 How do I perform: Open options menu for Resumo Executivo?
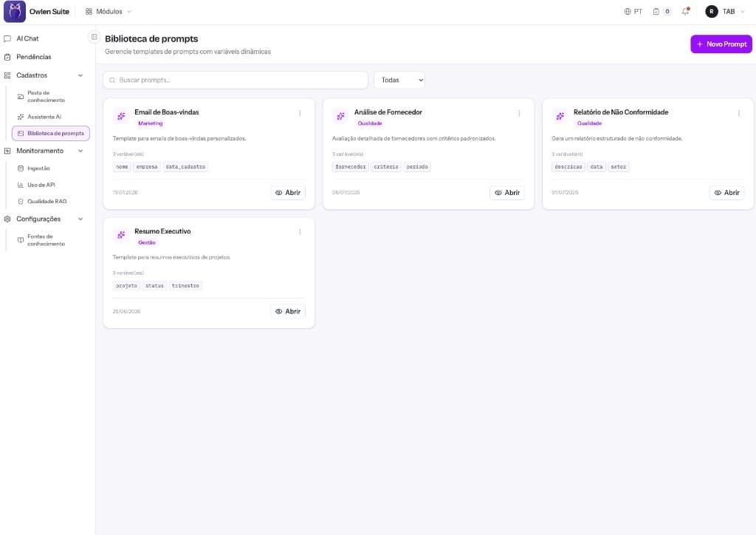tap(300, 233)
